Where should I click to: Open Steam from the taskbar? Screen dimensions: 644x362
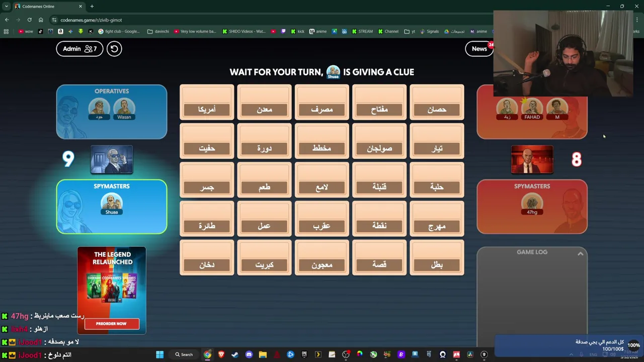click(235, 354)
